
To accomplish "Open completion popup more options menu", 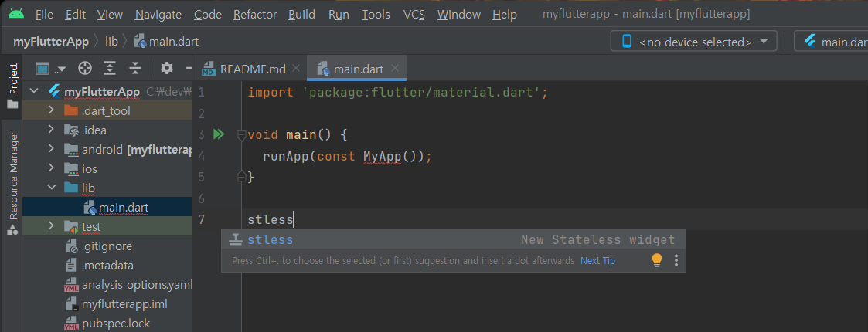I will pyautogui.click(x=676, y=260).
